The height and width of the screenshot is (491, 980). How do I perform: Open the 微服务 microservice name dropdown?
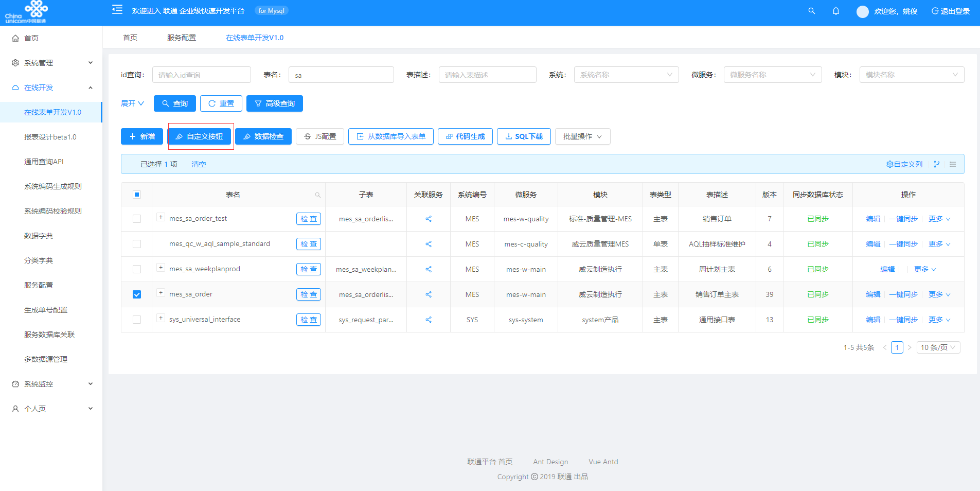(x=773, y=75)
